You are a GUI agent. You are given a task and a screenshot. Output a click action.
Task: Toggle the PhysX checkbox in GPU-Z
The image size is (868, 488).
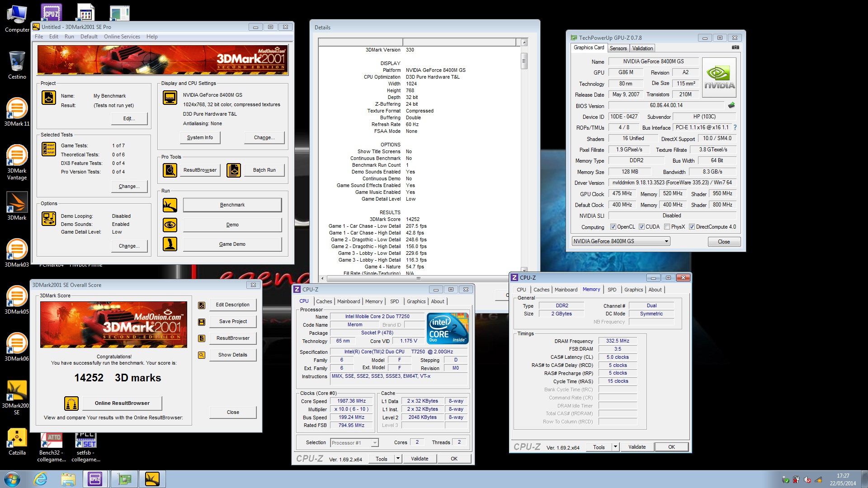coord(667,227)
